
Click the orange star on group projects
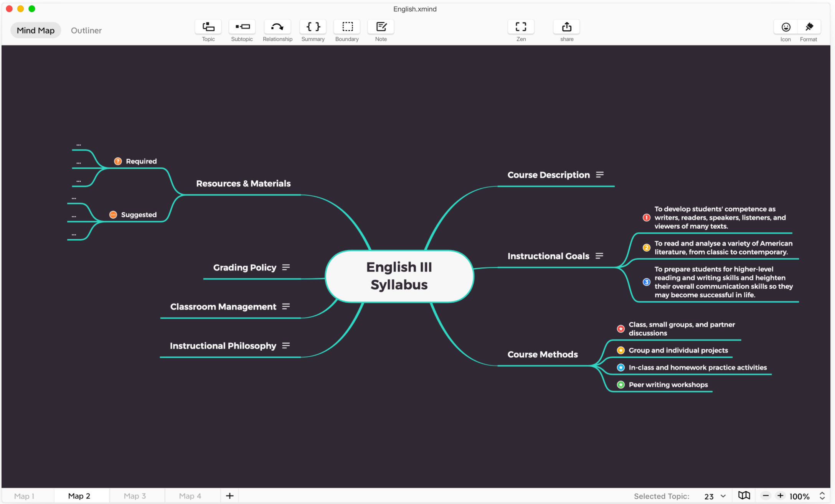tap(621, 350)
